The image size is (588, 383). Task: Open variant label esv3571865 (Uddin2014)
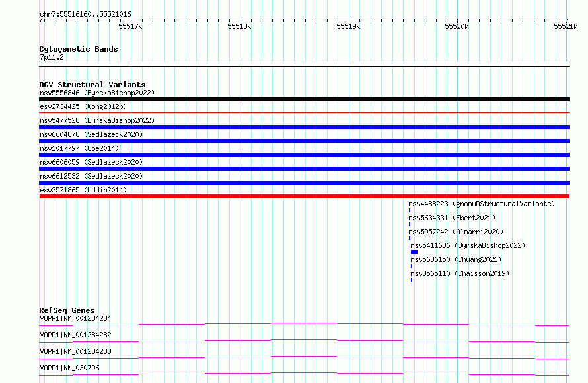(x=83, y=190)
